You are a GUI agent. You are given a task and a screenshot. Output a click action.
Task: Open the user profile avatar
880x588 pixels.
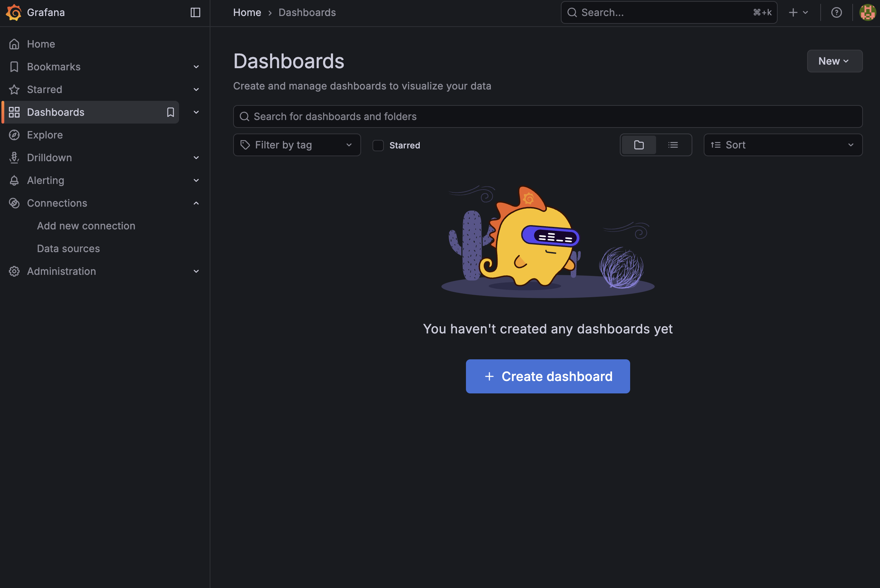(867, 12)
